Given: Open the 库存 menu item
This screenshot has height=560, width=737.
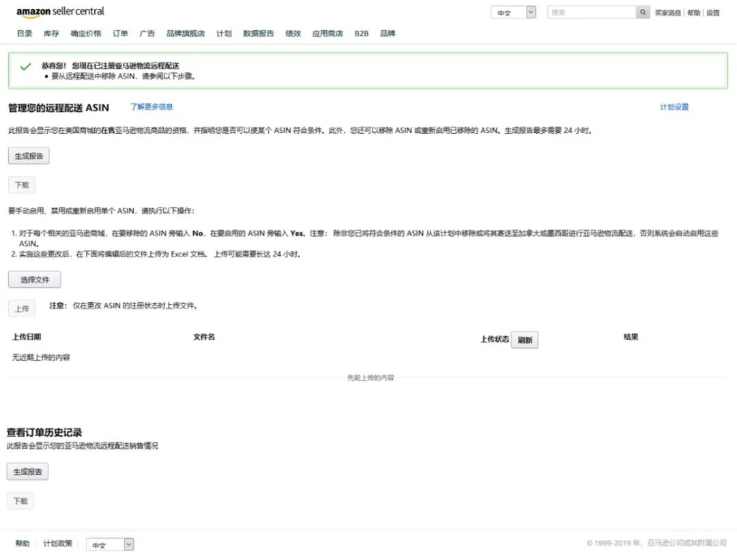Looking at the screenshot, I should click(x=52, y=33).
